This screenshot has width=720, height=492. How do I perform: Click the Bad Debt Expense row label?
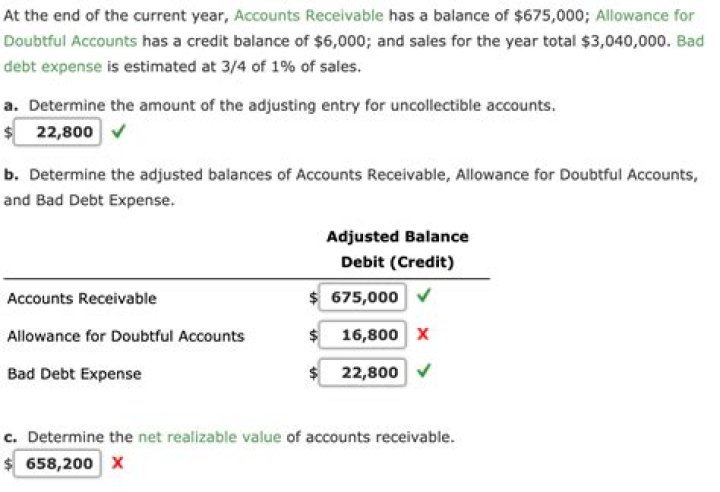coord(74,374)
